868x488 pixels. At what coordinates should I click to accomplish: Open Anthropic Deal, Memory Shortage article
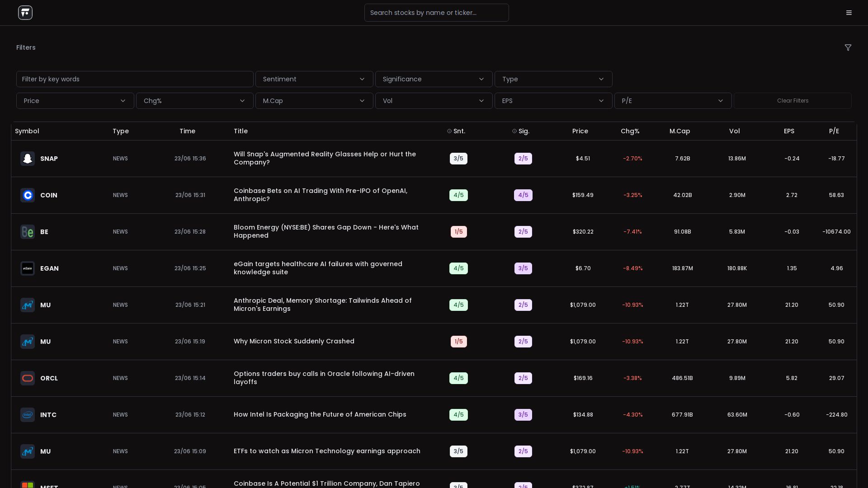323,305
